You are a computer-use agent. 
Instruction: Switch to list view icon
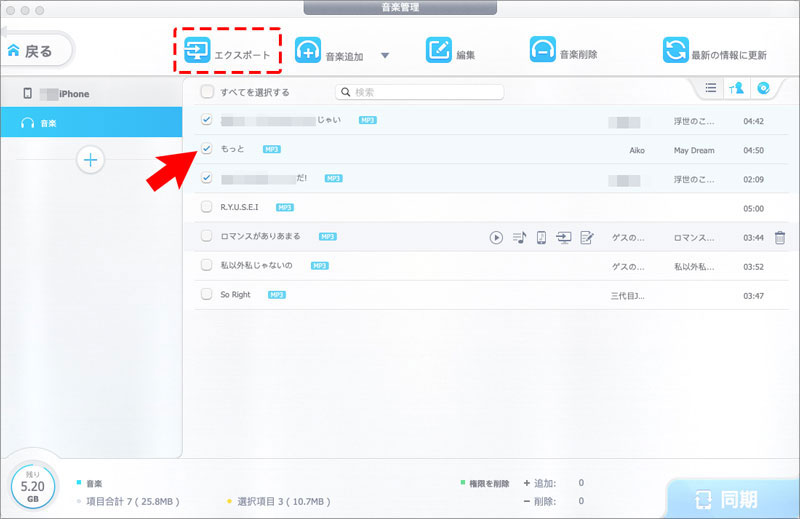(711, 88)
